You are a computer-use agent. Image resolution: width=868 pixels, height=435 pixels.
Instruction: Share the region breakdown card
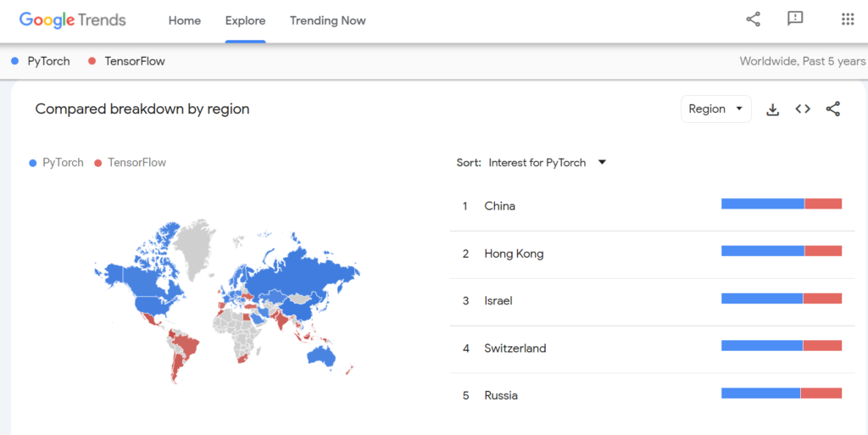[832, 109]
